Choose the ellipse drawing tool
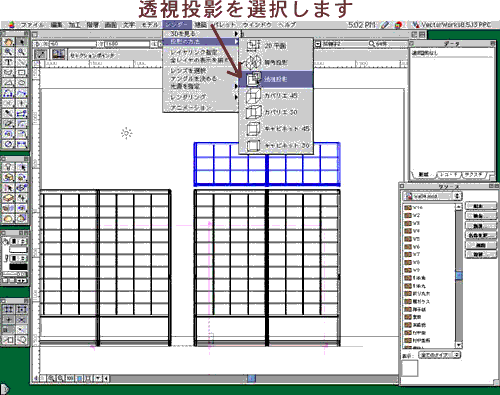500x395 pixels. (x=21, y=83)
